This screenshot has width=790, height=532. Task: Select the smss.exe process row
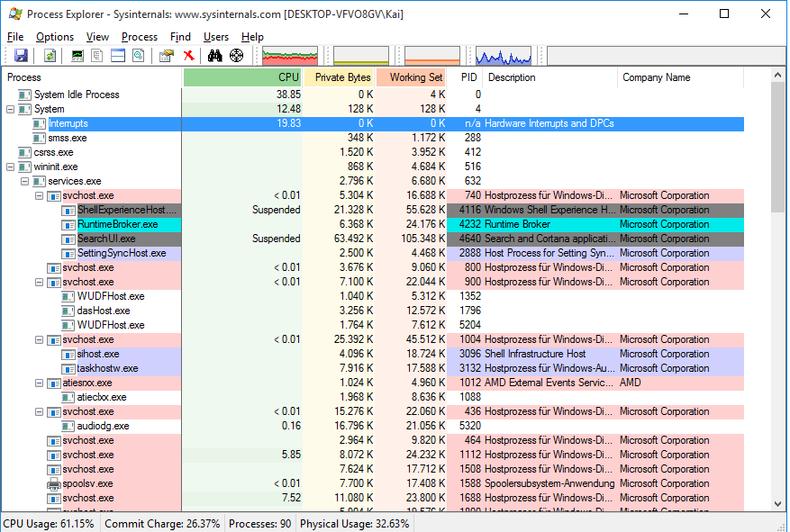pos(373,138)
